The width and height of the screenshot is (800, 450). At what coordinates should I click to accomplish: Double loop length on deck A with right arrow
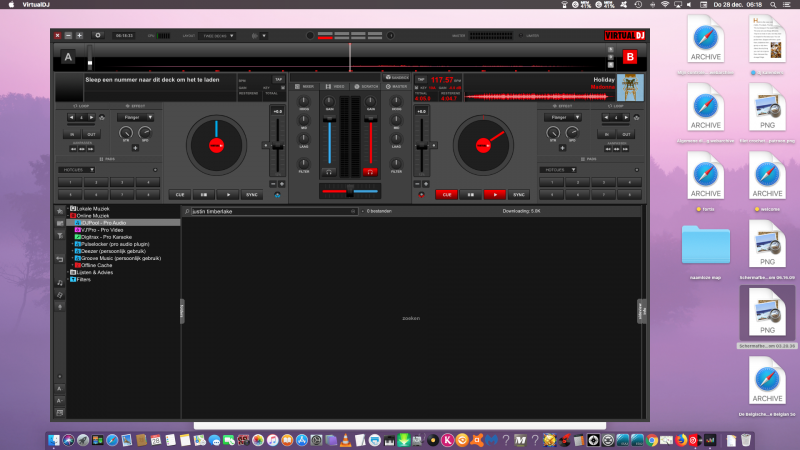click(91, 117)
